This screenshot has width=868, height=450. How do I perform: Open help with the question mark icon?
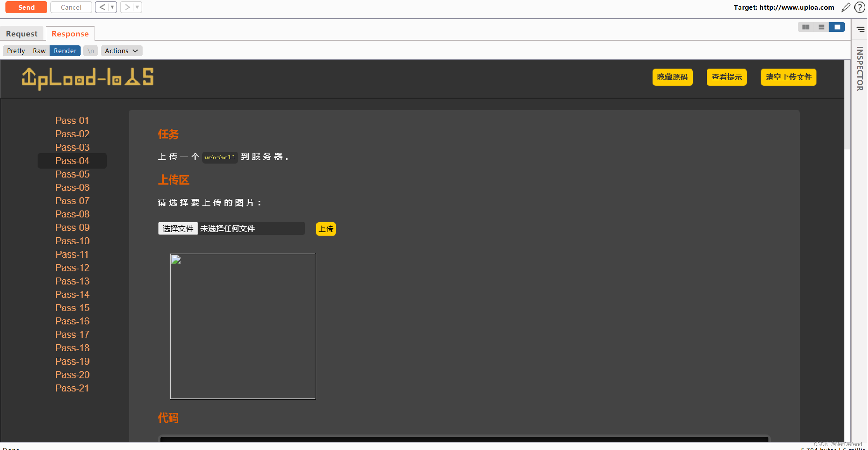coord(859,7)
